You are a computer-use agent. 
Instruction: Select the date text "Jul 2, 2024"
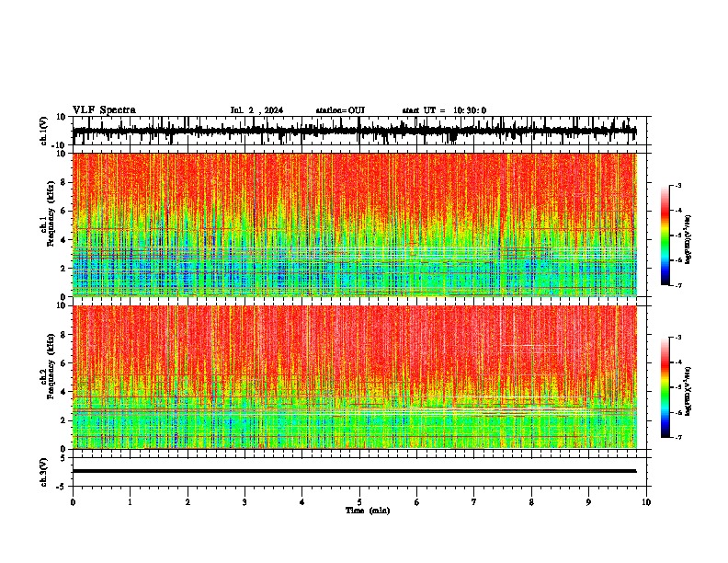pyautogui.click(x=256, y=110)
